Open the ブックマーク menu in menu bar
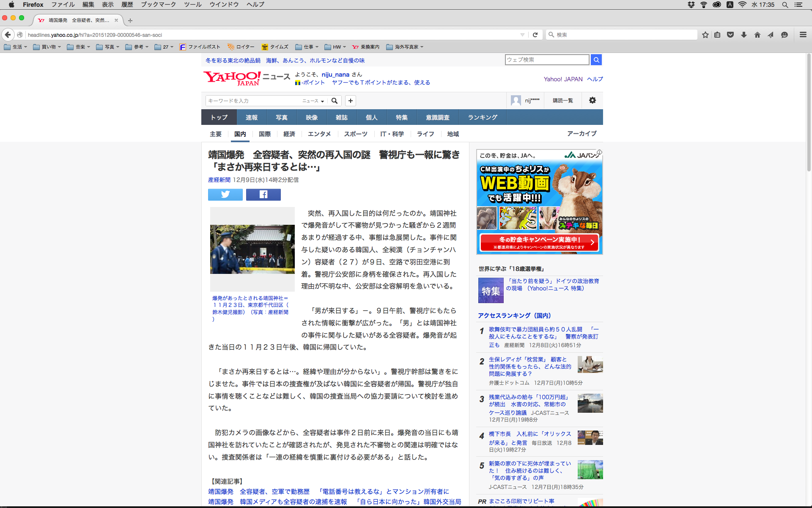This screenshot has width=812, height=508. pyautogui.click(x=158, y=4)
